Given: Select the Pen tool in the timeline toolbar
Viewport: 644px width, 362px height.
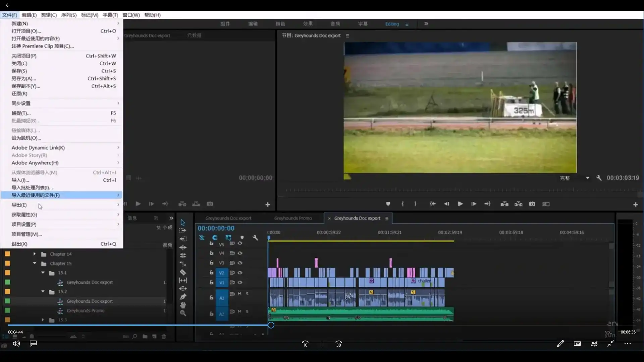Looking at the screenshot, I should 183,297.
